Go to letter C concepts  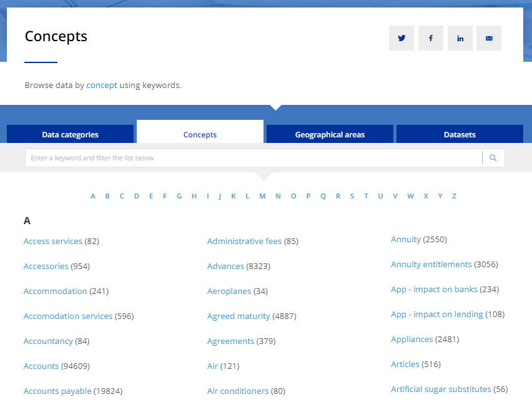(x=122, y=196)
